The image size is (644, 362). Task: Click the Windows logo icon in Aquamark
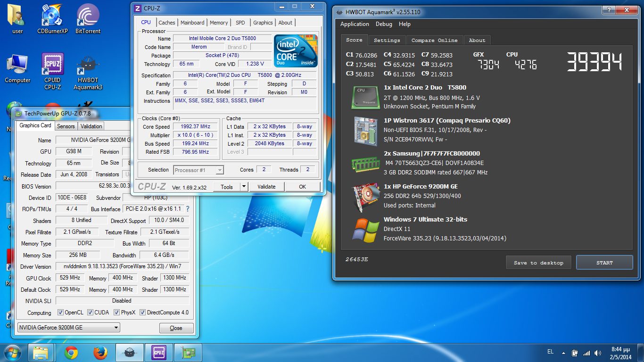365,230
